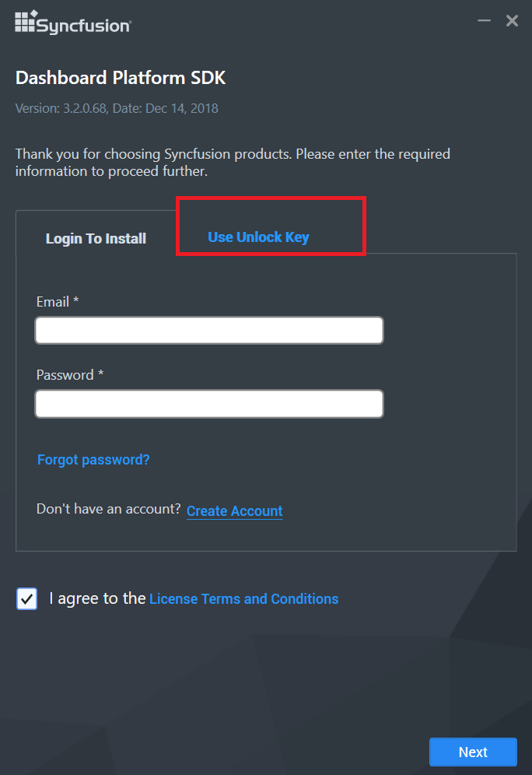Click into the Email input field

[208, 330]
